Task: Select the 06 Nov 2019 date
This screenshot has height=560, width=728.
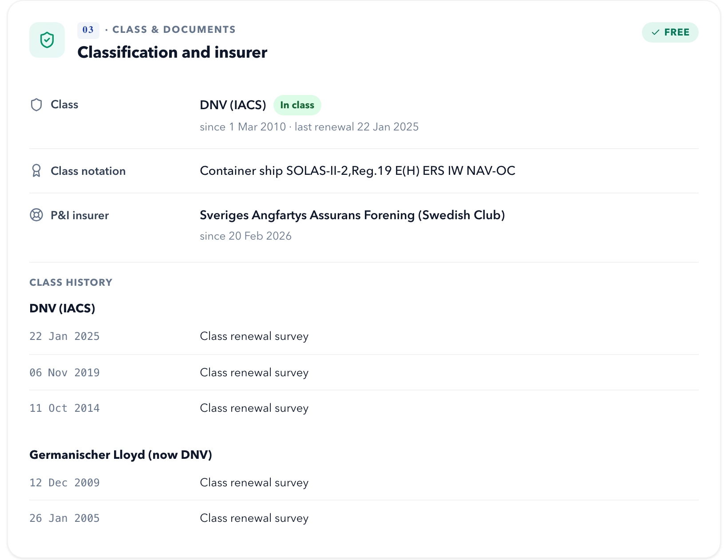Action: coord(65,373)
